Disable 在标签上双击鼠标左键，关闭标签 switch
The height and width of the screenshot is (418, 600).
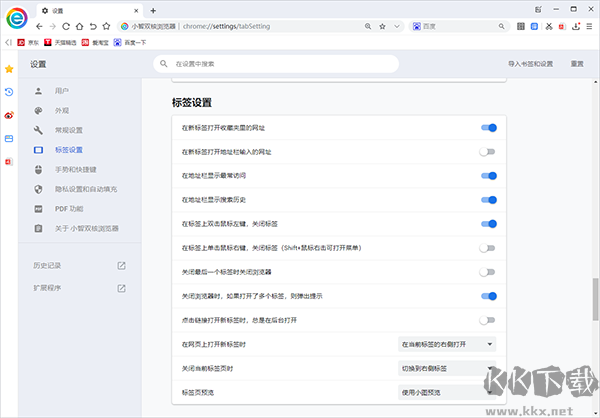click(x=489, y=224)
